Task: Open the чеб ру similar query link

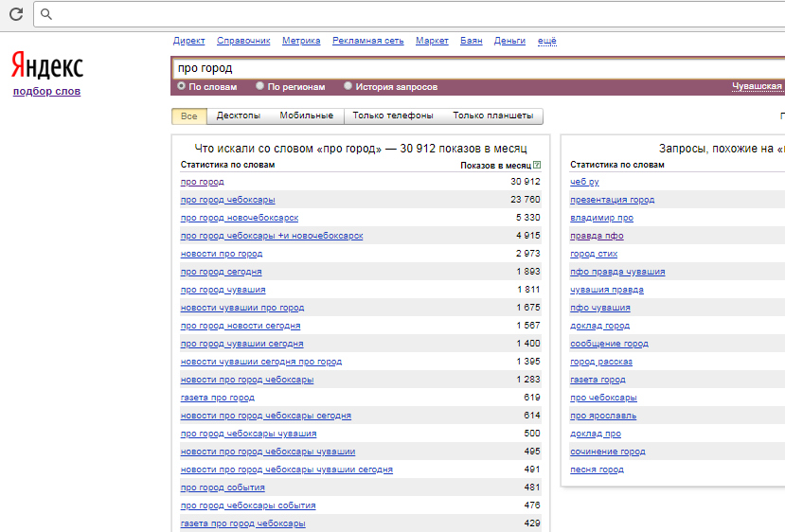Action: [x=584, y=182]
